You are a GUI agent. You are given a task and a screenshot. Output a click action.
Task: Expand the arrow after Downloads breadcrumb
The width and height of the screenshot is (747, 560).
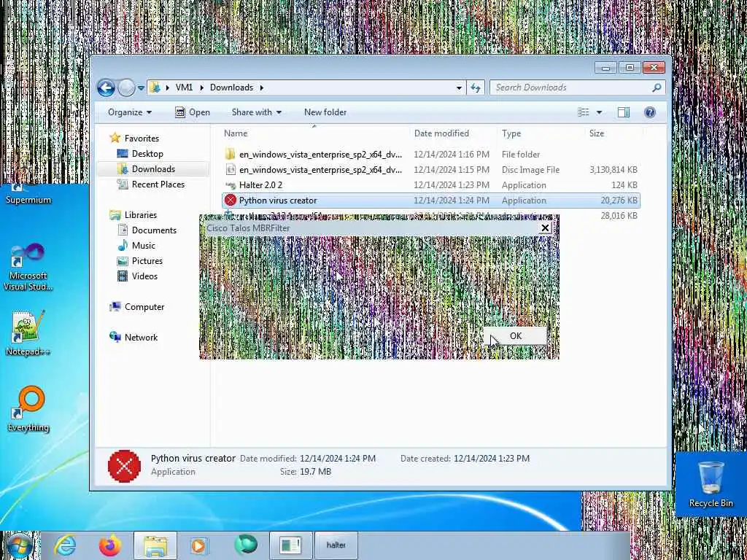pyautogui.click(x=262, y=88)
